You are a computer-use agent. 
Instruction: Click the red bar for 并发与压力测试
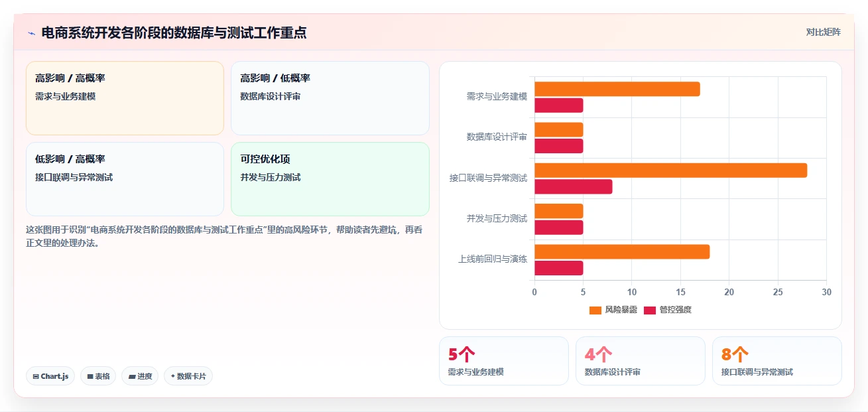pos(559,228)
